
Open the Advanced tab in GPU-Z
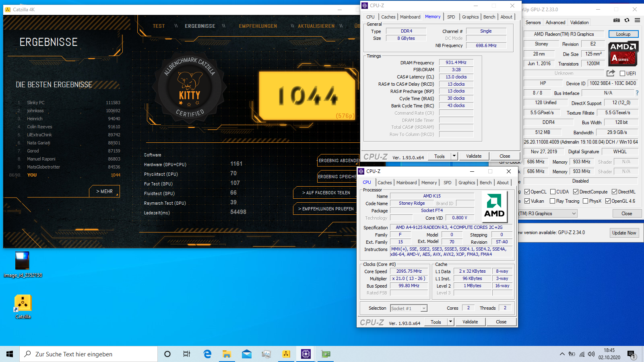[555, 23]
